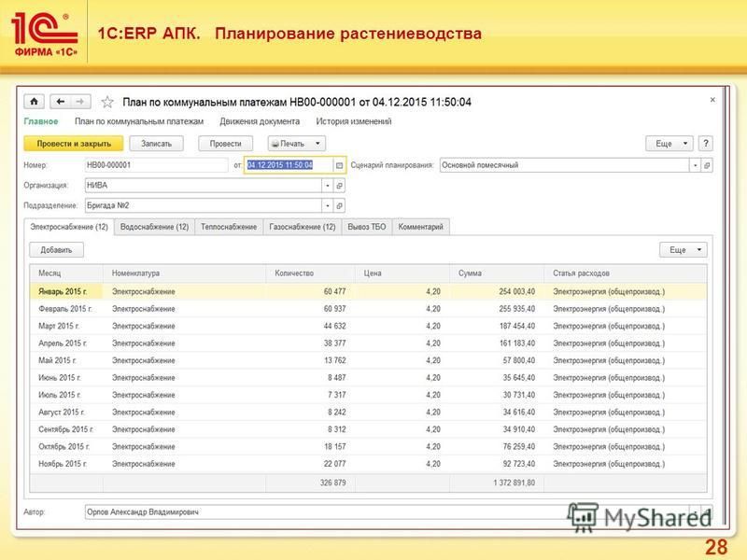Focus the Организация field with НИВА
This screenshot has height=560, width=747.
point(204,185)
